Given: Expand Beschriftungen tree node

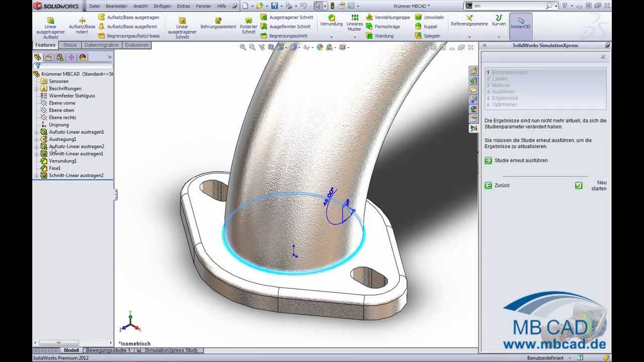Looking at the screenshot, I should [x=37, y=88].
